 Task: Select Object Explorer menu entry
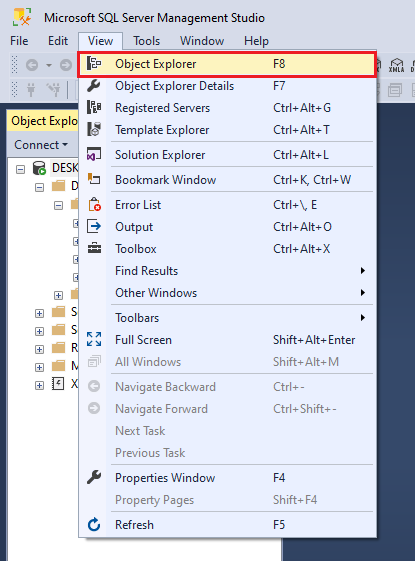227,64
